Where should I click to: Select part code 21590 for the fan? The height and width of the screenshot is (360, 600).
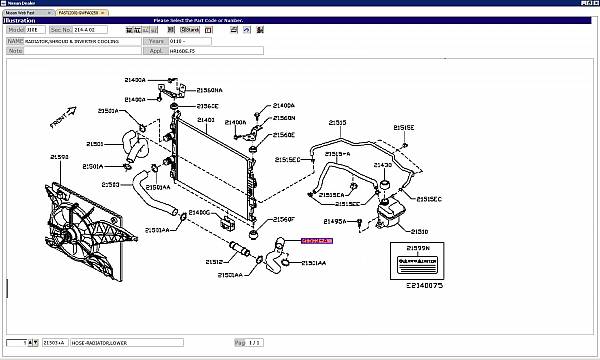(x=60, y=157)
